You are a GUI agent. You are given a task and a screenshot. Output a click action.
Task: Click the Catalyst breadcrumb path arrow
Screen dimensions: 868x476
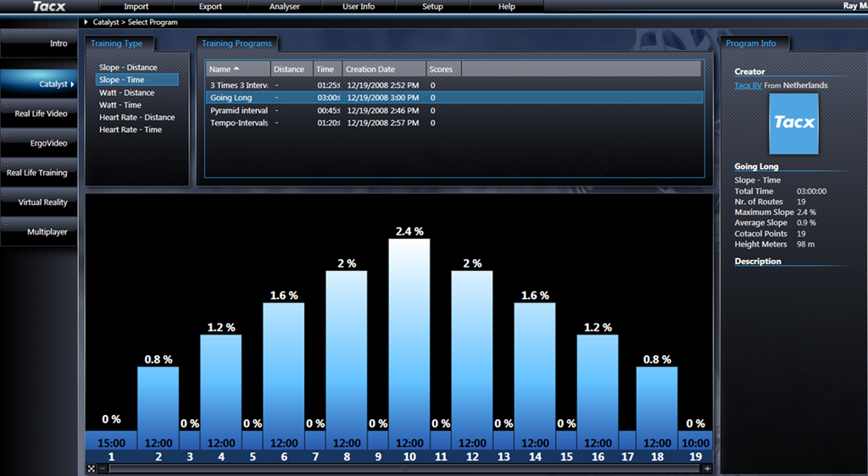pyautogui.click(x=86, y=22)
